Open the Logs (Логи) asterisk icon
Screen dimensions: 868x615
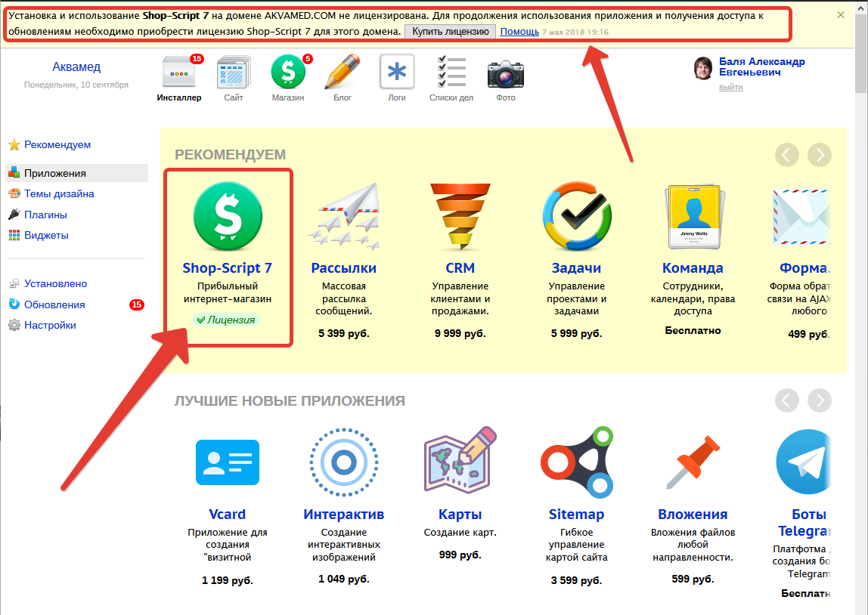click(397, 74)
